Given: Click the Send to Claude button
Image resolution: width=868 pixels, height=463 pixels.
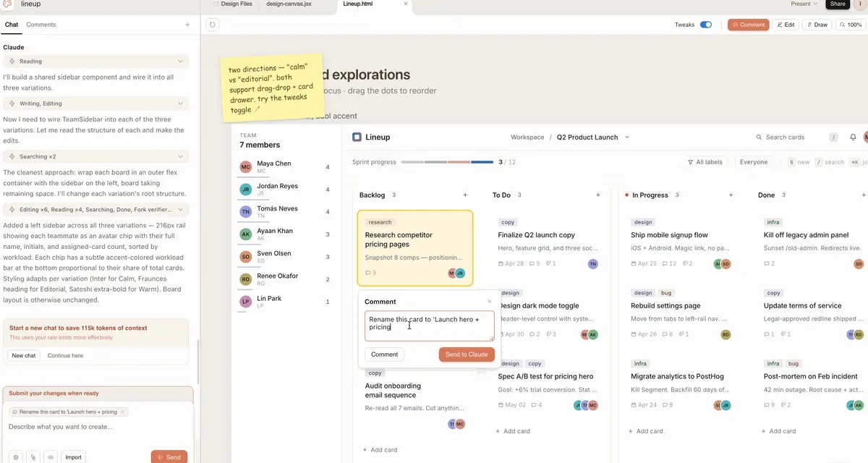Looking at the screenshot, I should 467,354.
